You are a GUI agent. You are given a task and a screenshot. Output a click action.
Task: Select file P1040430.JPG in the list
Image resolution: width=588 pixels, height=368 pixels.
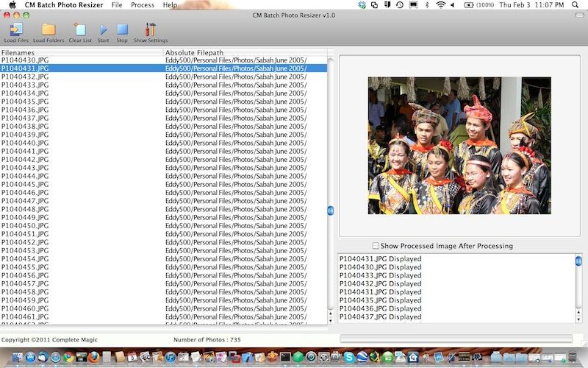[163, 60]
